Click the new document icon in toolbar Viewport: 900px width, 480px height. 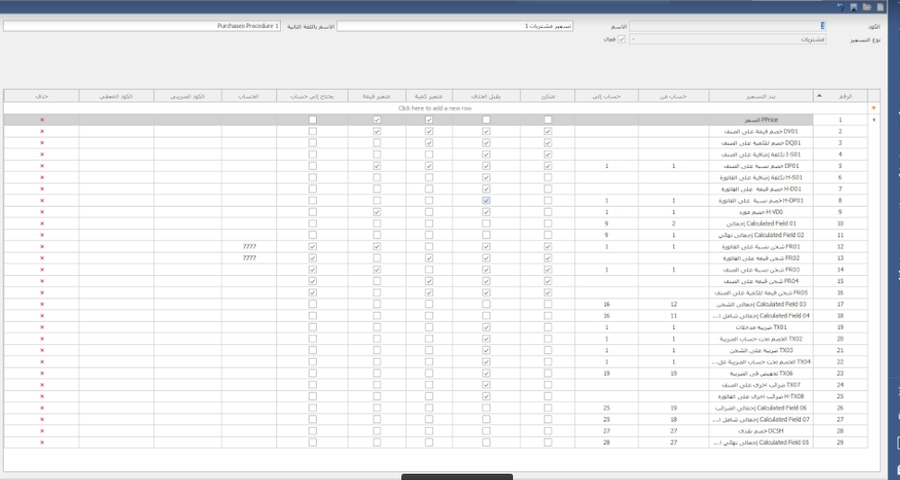pyautogui.click(x=878, y=6)
